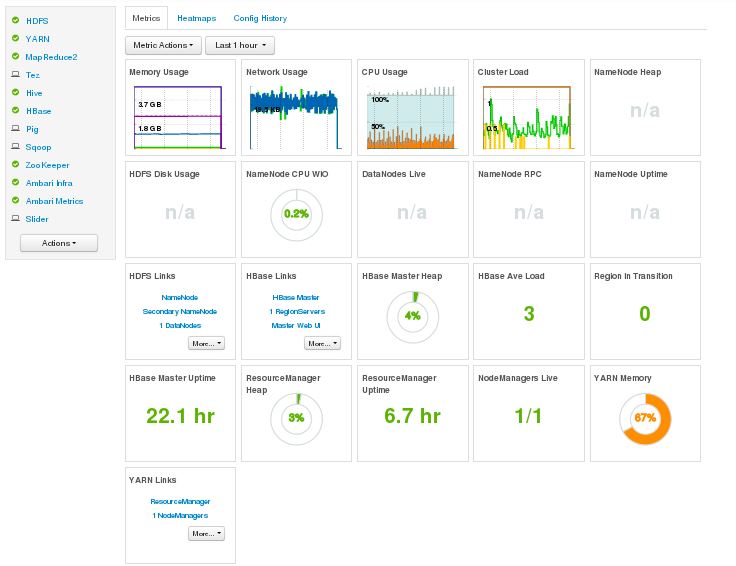The height and width of the screenshot is (566, 736).
Task: Click the green icon next to Ambari Metrics
Action: click(15, 201)
